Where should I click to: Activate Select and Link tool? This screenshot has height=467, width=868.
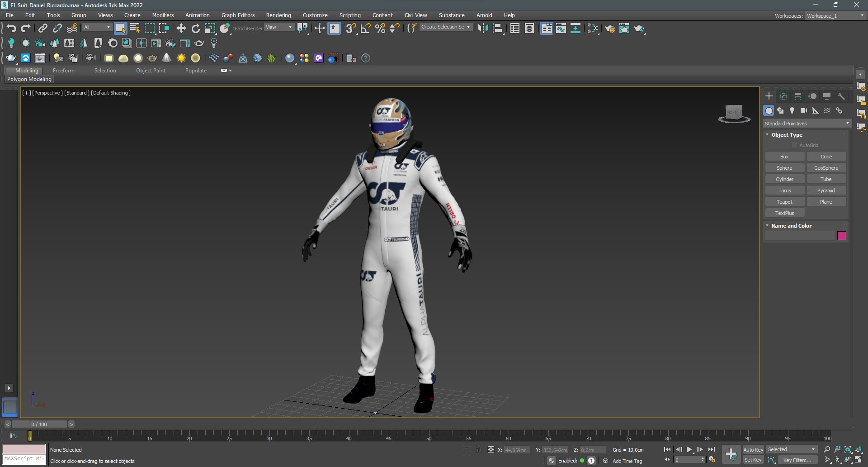(43, 29)
